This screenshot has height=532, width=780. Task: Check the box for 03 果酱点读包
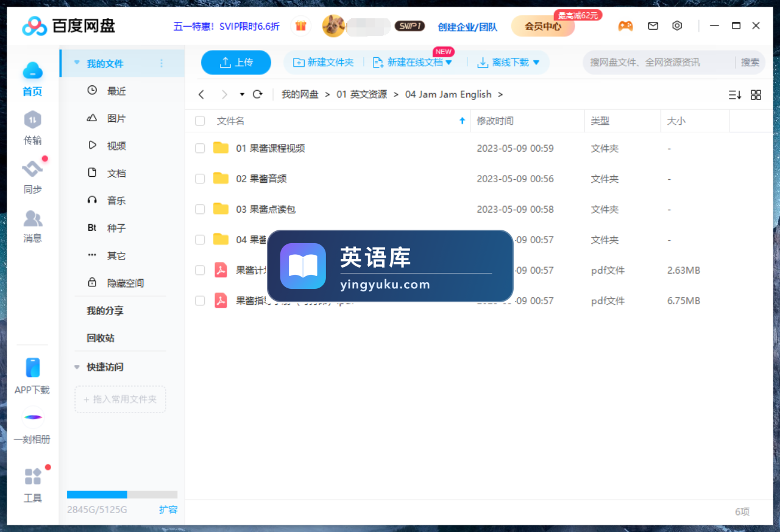(200, 209)
